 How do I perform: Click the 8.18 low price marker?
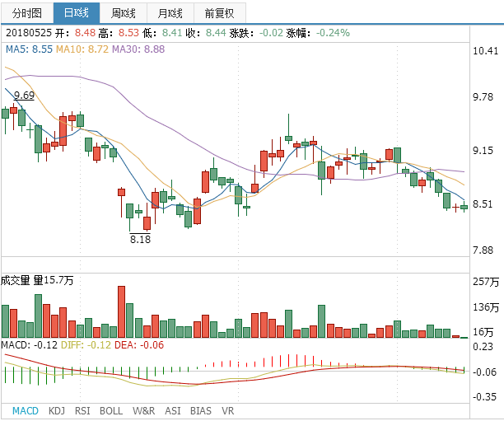(x=140, y=239)
